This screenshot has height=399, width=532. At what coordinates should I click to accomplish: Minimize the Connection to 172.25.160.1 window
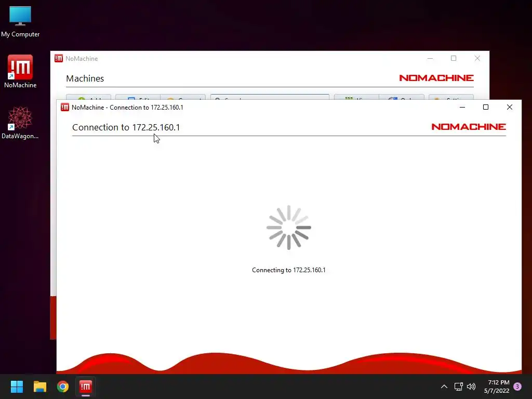(x=462, y=107)
